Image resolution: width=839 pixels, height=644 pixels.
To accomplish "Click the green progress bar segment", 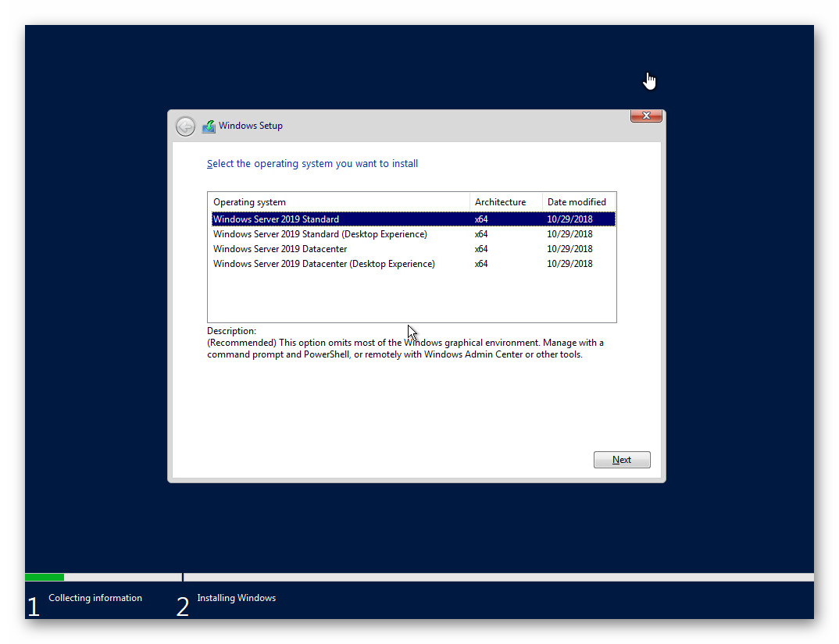I will (x=44, y=577).
